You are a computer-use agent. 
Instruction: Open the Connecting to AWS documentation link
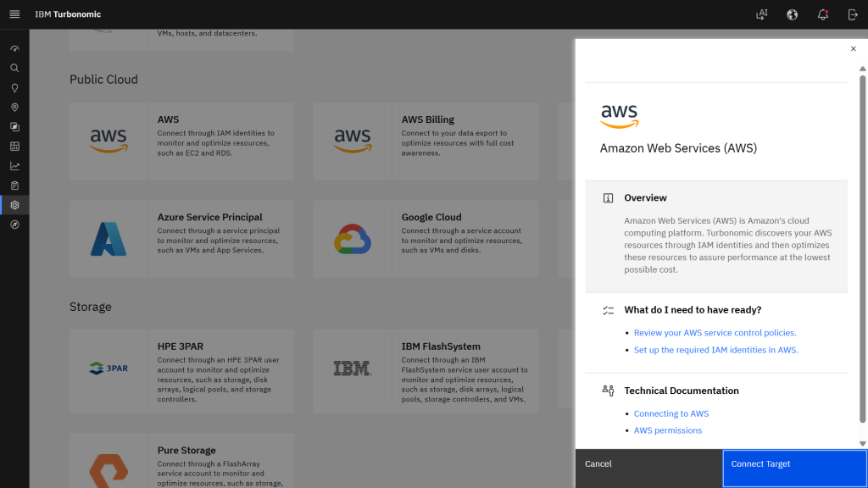[671, 413]
